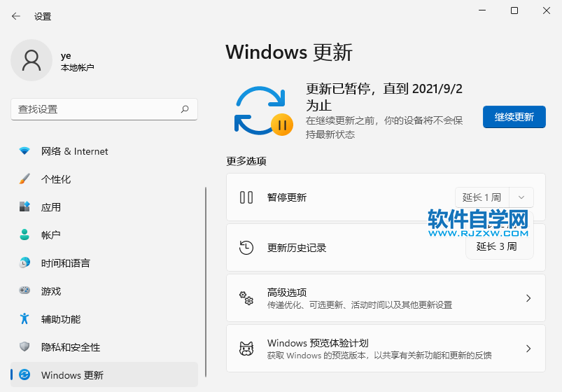Click the 更新已暂停 status text
Image resolution: width=562 pixels, height=392 pixels.
coord(384,97)
